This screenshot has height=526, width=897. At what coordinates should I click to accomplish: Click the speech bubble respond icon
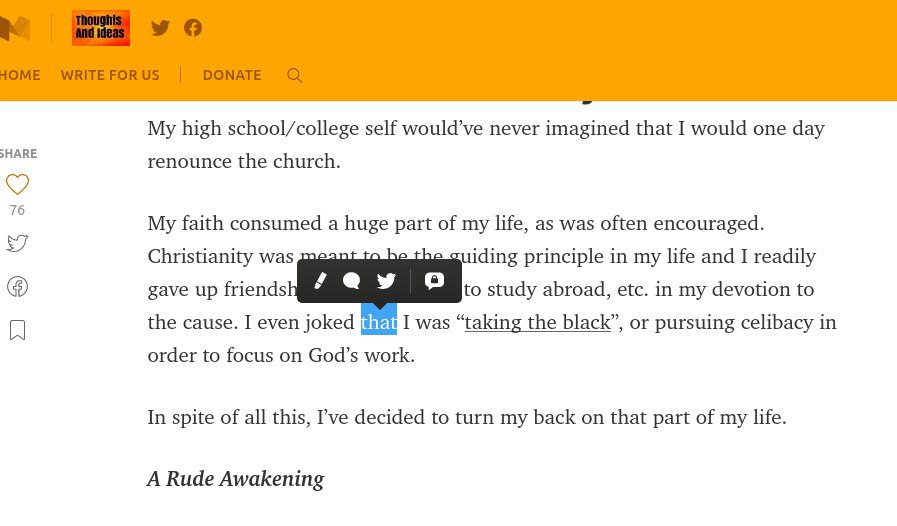tap(351, 281)
